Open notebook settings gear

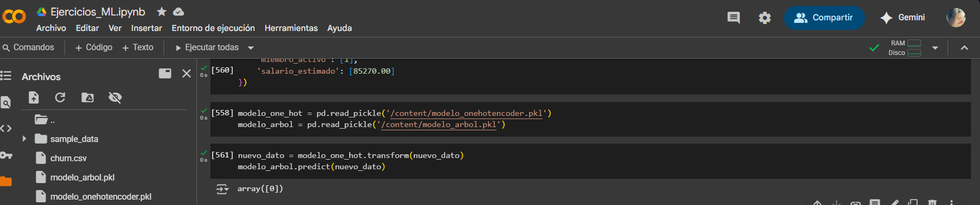[x=765, y=18]
